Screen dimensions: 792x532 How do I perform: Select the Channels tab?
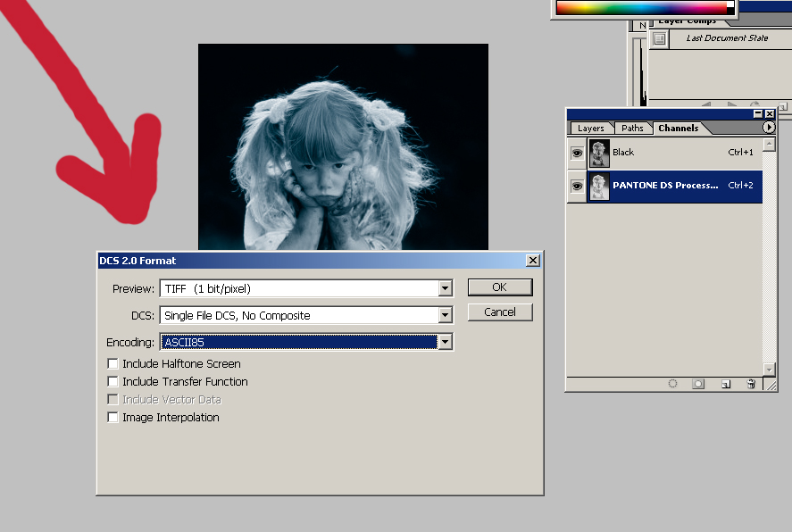(679, 129)
